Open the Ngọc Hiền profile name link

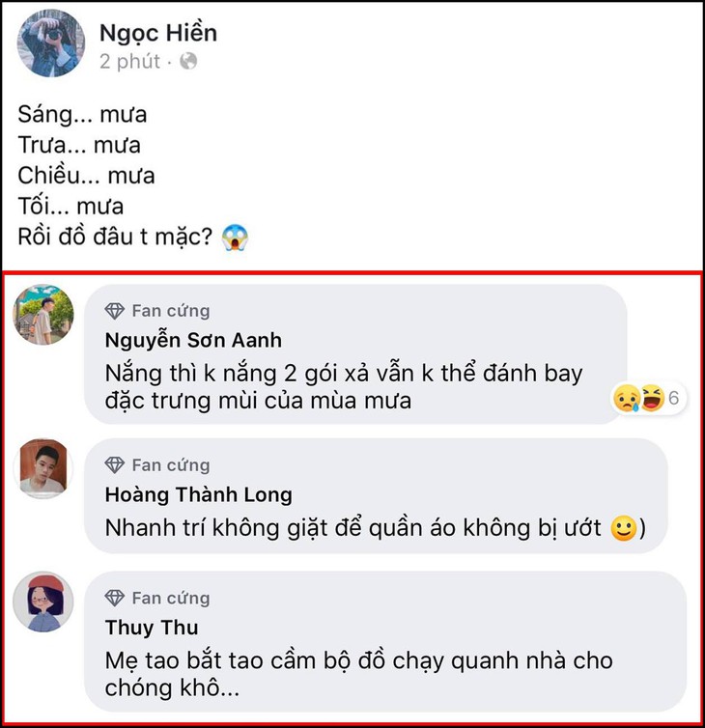click(x=158, y=33)
